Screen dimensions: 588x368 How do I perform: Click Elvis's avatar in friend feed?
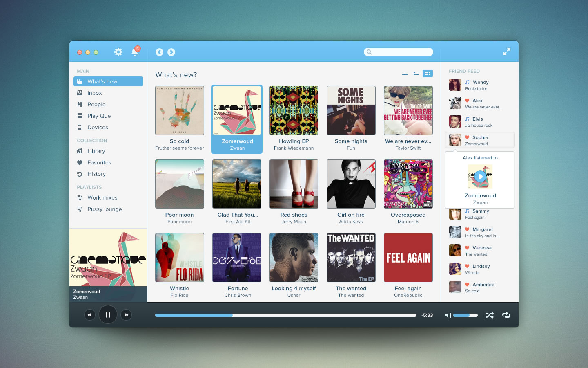(x=455, y=121)
